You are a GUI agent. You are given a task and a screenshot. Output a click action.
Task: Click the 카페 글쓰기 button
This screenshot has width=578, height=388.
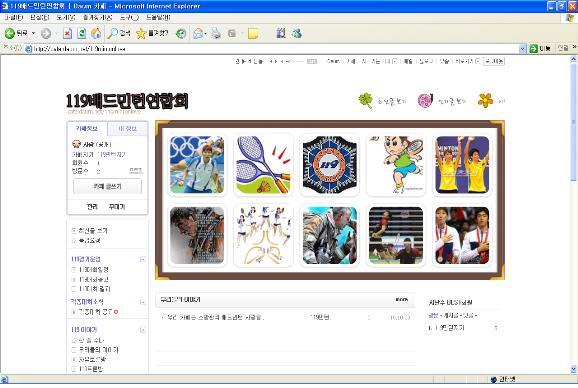pyautogui.click(x=107, y=186)
